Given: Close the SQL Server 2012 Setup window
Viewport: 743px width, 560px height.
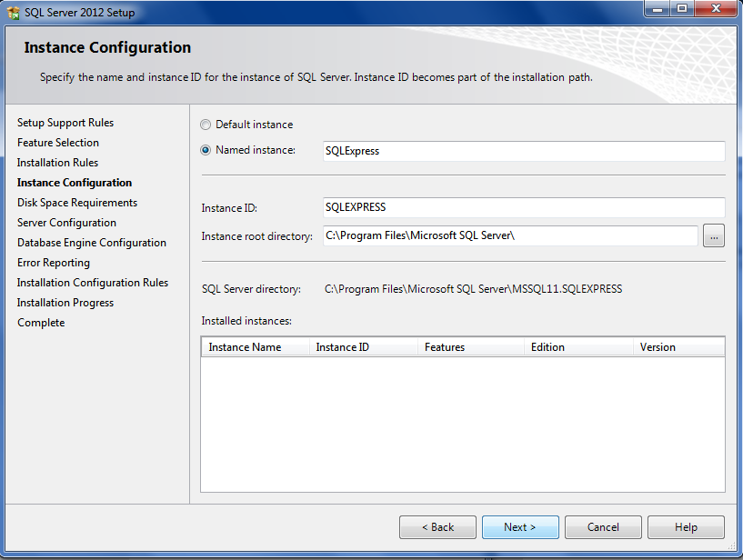Looking at the screenshot, I should pos(717,8).
